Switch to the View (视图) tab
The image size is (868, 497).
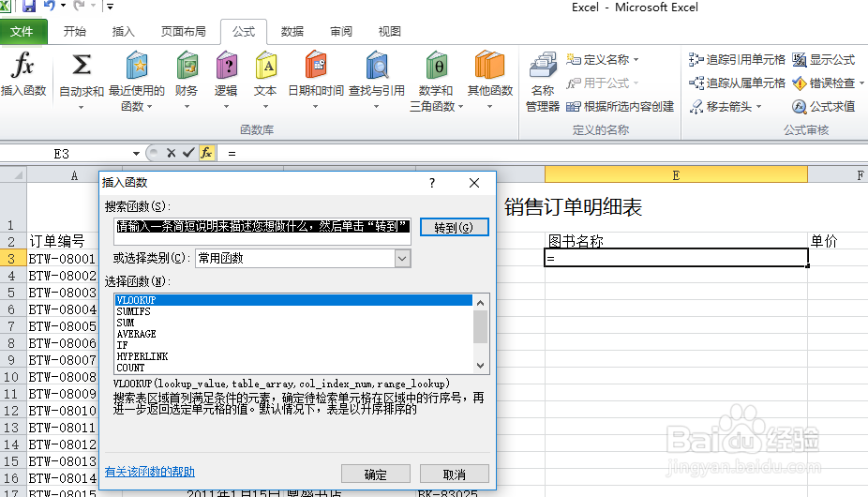coord(390,32)
